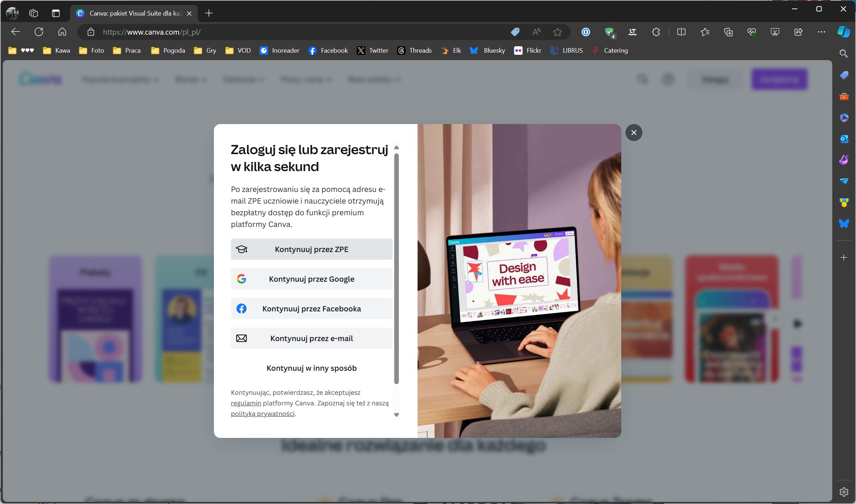Screen dimensions: 856x504
Task: Click Kontynuuj przez Google
Action: click(311, 279)
